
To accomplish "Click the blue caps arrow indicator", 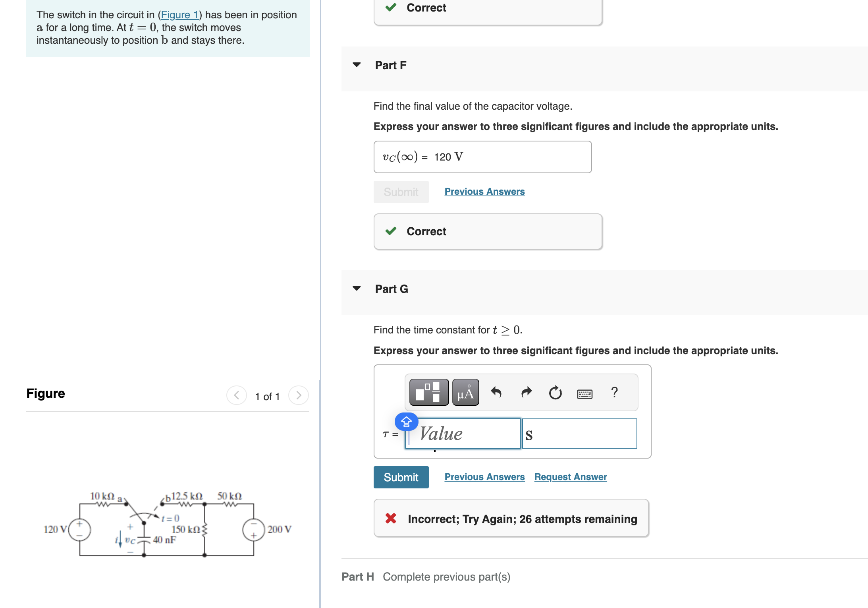I will 406,422.
